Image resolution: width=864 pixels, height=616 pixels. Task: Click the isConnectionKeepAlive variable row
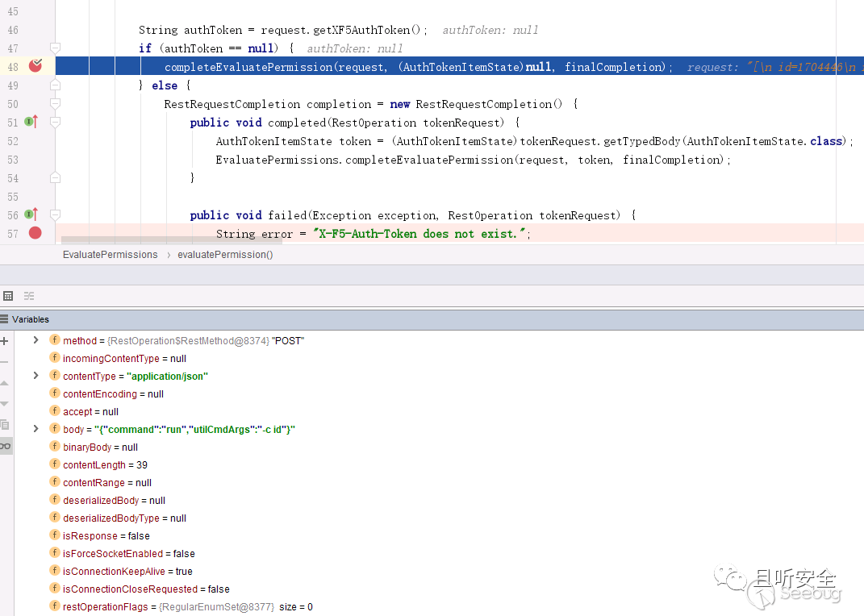point(127,572)
